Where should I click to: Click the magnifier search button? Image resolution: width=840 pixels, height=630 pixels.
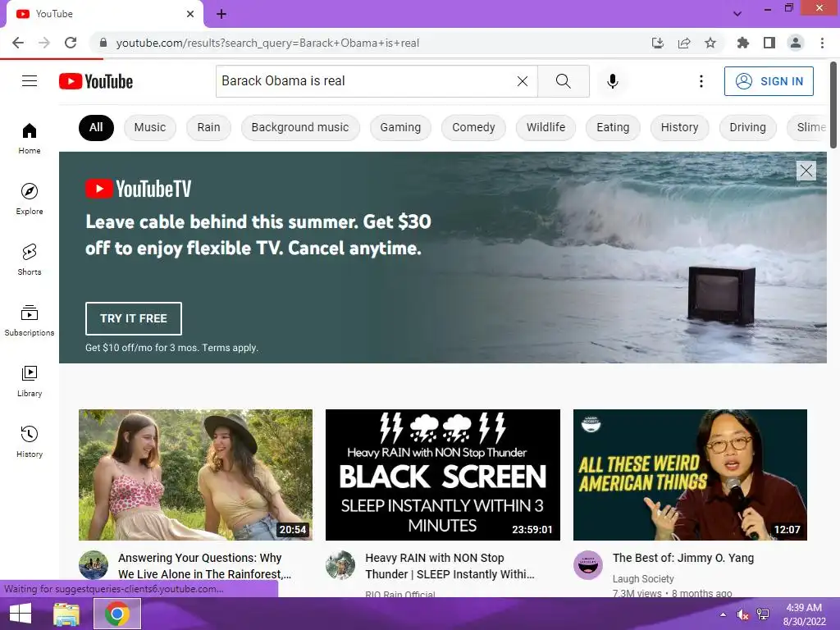(563, 81)
